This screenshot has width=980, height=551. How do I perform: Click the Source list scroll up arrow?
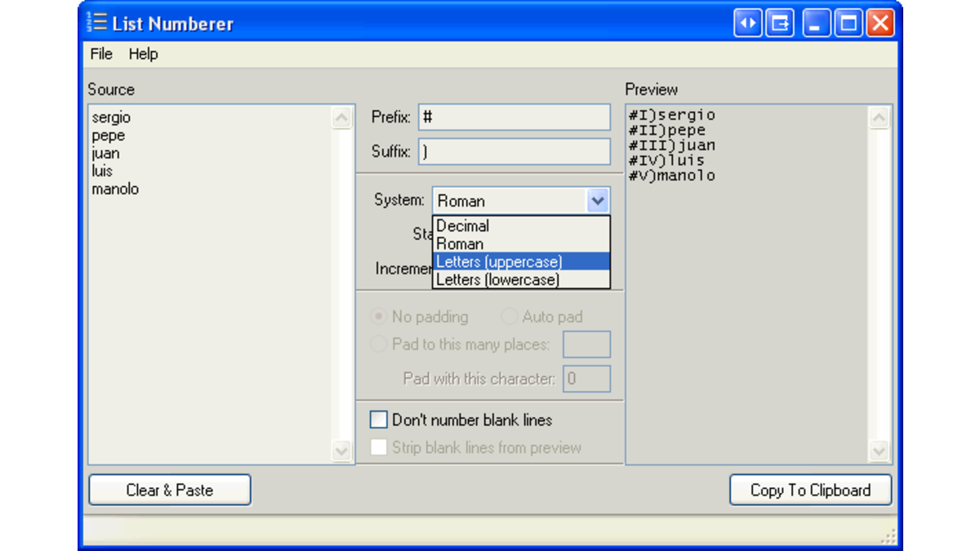(342, 119)
